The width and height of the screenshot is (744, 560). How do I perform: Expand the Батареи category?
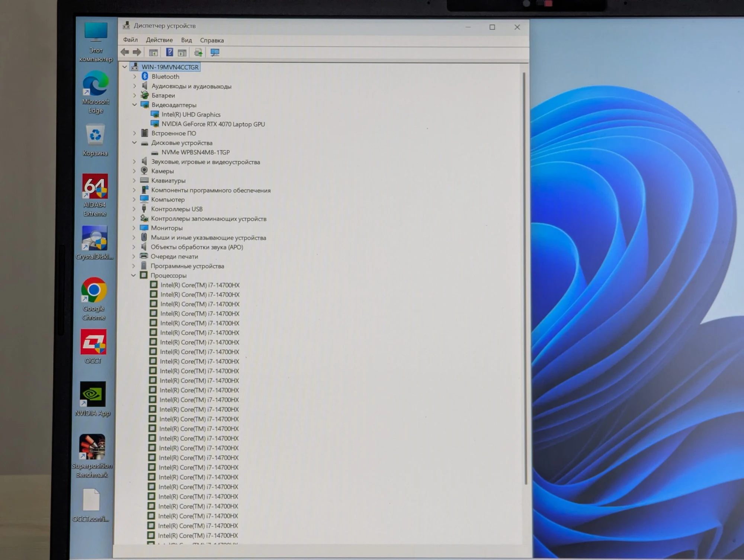click(x=135, y=96)
